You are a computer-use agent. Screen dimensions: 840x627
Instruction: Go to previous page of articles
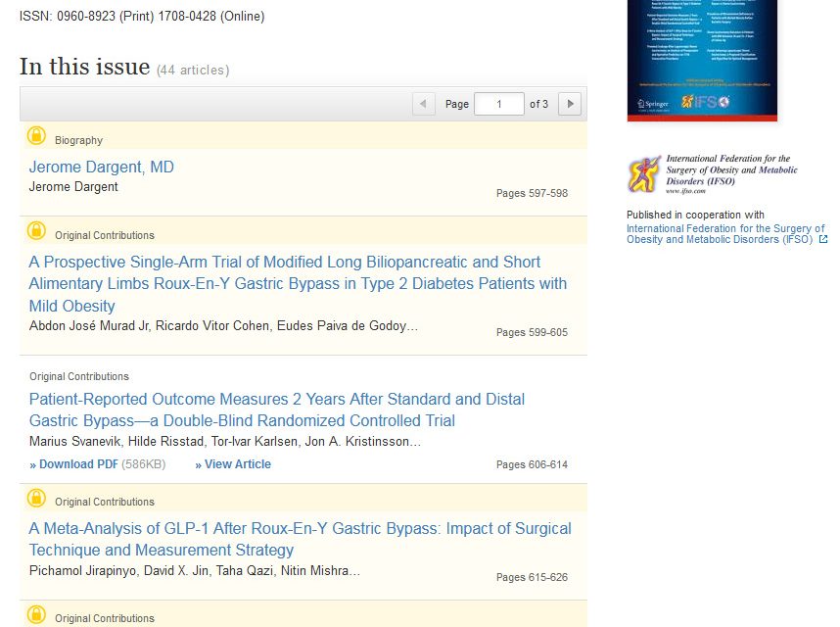(x=424, y=104)
